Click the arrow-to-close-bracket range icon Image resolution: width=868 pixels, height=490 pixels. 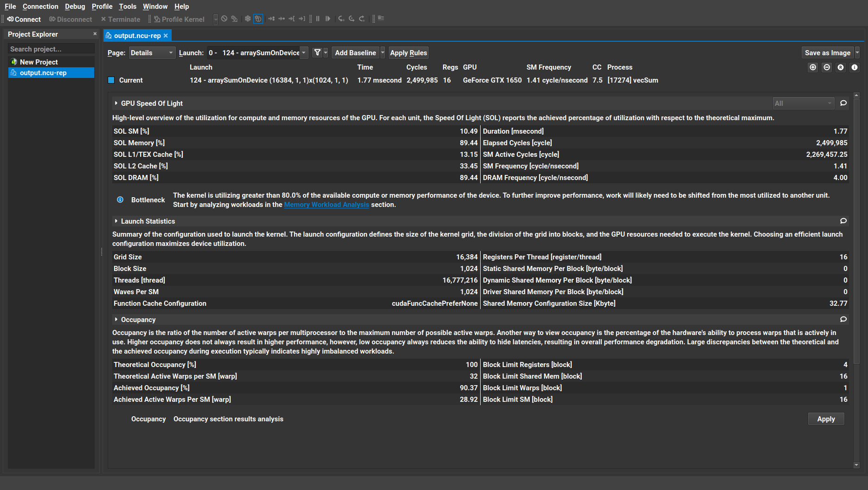tap(302, 19)
